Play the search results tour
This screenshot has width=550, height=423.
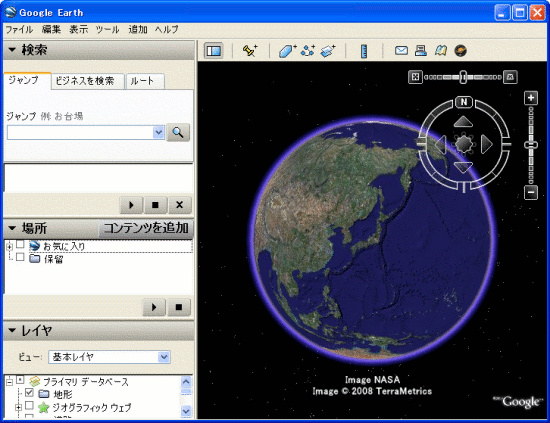tap(131, 205)
